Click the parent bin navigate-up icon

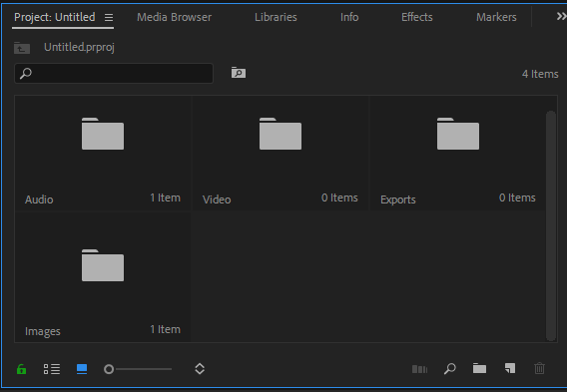click(22, 48)
